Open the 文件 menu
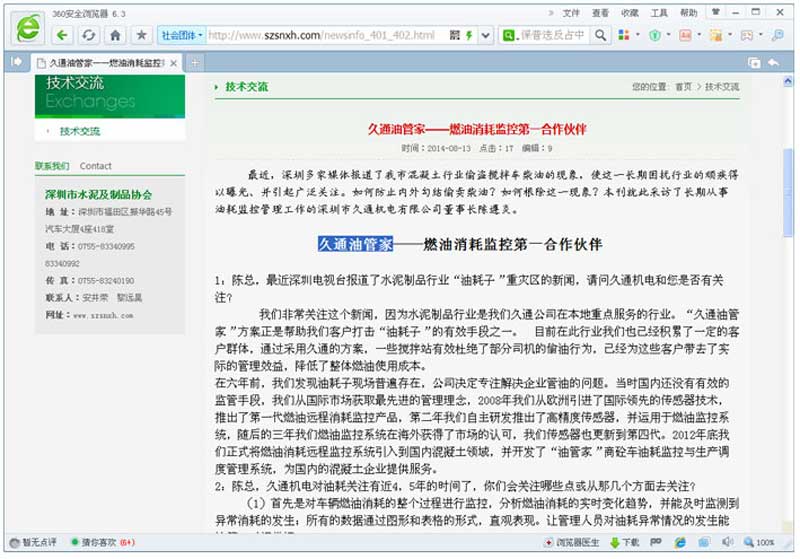Image resolution: width=800 pixels, height=559 pixels. [571, 13]
